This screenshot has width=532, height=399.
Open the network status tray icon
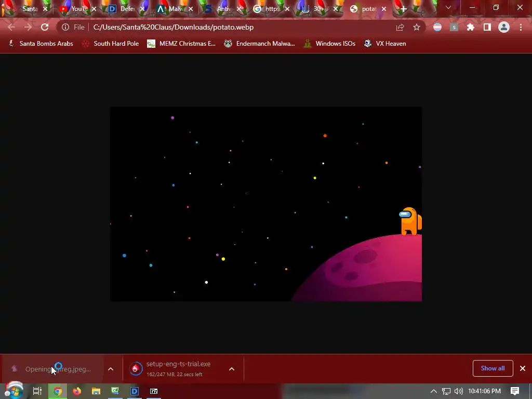point(446,391)
